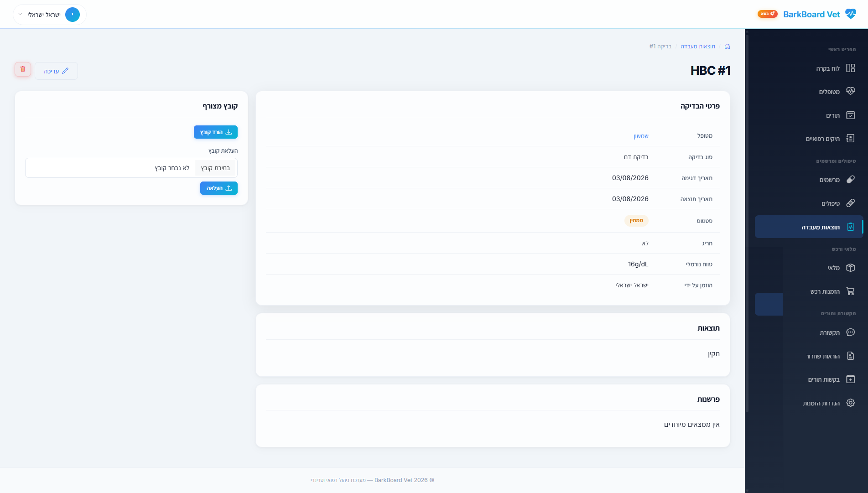This screenshot has height=493, width=868.
Task: Click the inventory box icon
Action: pyautogui.click(x=850, y=268)
